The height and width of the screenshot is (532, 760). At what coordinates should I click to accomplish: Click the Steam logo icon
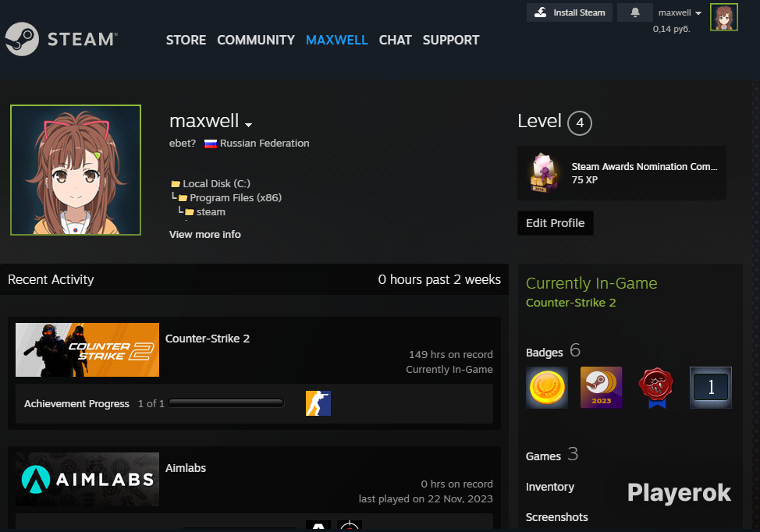point(22,39)
